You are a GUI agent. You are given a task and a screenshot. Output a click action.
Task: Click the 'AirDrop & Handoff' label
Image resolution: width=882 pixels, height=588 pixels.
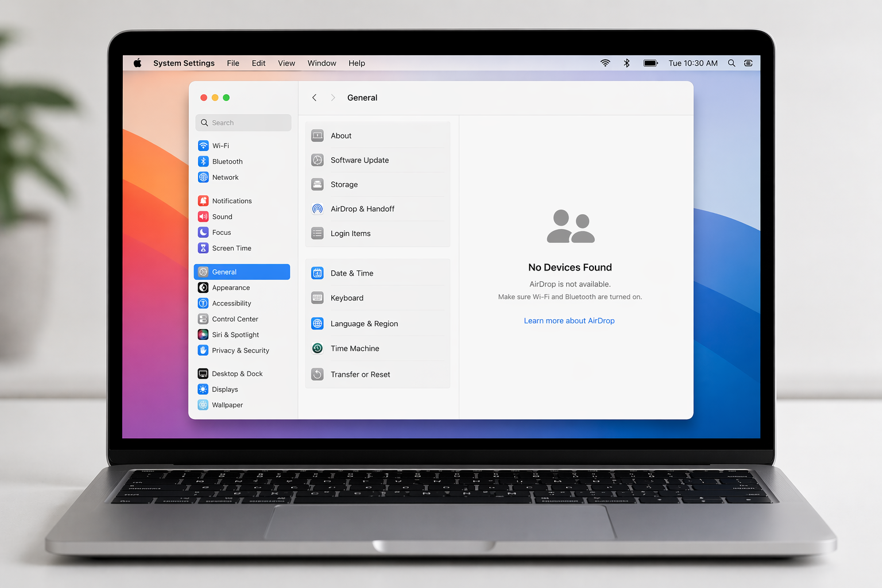[x=362, y=209]
